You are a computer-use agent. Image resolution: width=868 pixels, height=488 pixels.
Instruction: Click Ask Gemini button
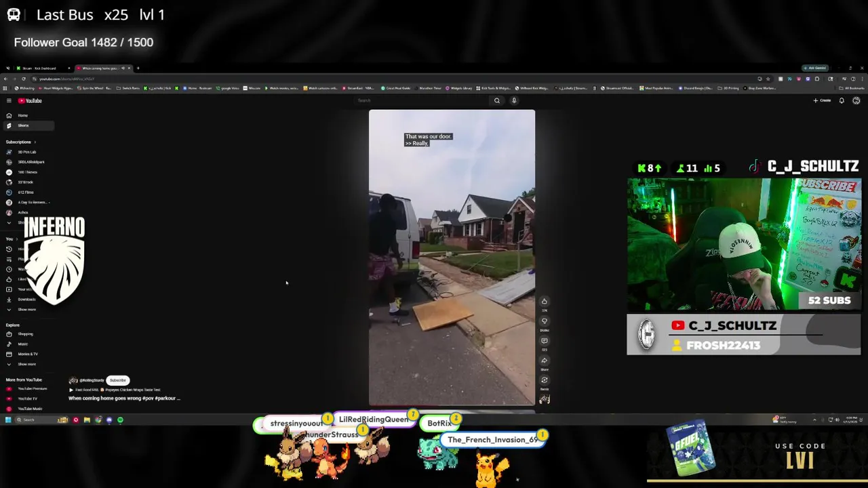(815, 68)
